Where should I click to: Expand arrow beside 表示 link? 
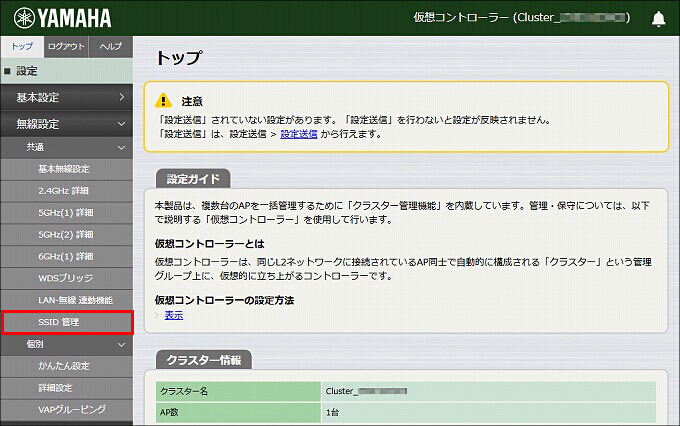(x=157, y=315)
